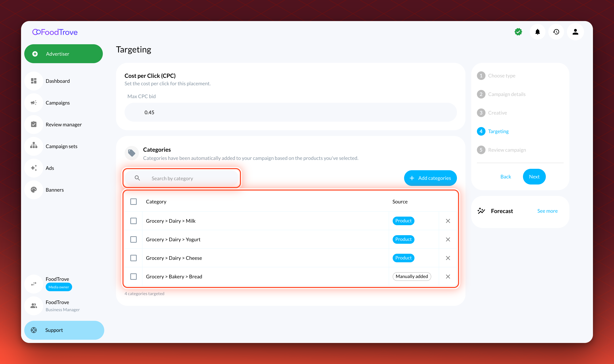
Task: Click the Banners palette icon
Action: [34, 190]
